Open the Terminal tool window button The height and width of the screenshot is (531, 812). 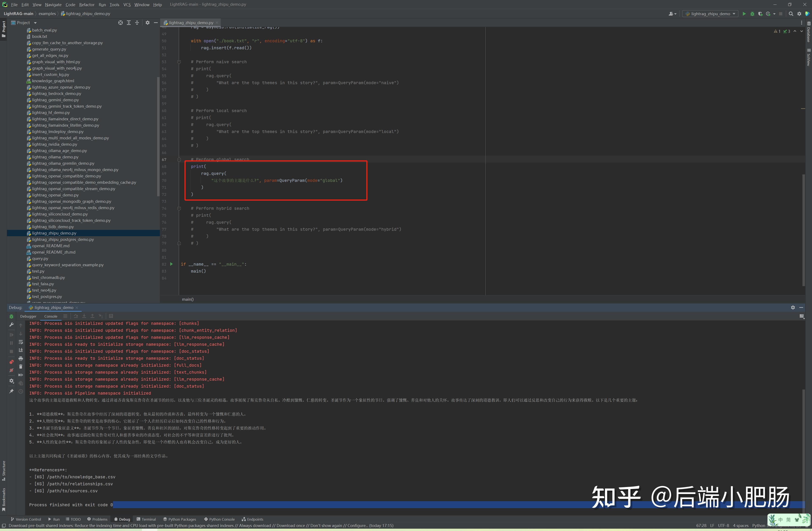[146, 519]
